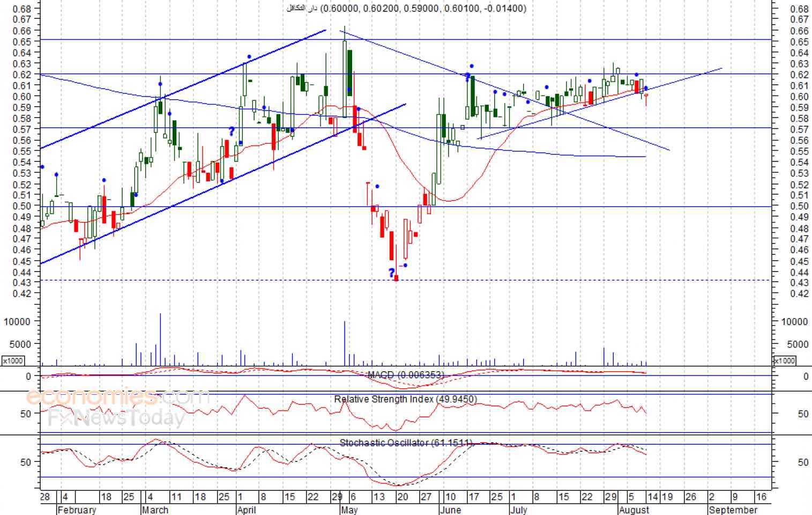Click the May month label
Screen dimensions: 812x515
click(x=349, y=510)
